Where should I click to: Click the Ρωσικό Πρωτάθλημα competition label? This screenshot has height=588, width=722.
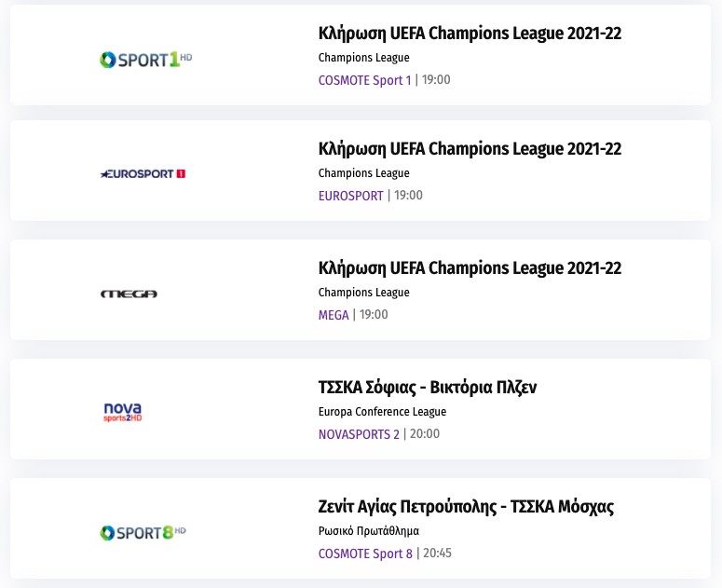pyautogui.click(x=369, y=531)
